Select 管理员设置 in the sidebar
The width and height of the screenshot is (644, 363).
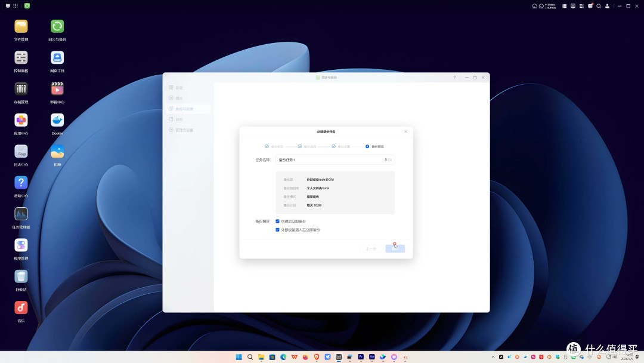188,130
